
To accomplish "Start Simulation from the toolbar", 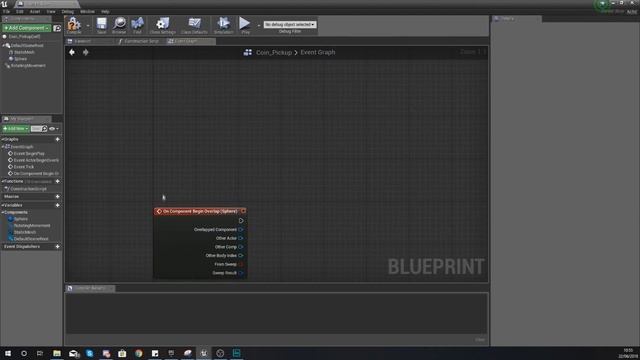I will click(x=223, y=24).
